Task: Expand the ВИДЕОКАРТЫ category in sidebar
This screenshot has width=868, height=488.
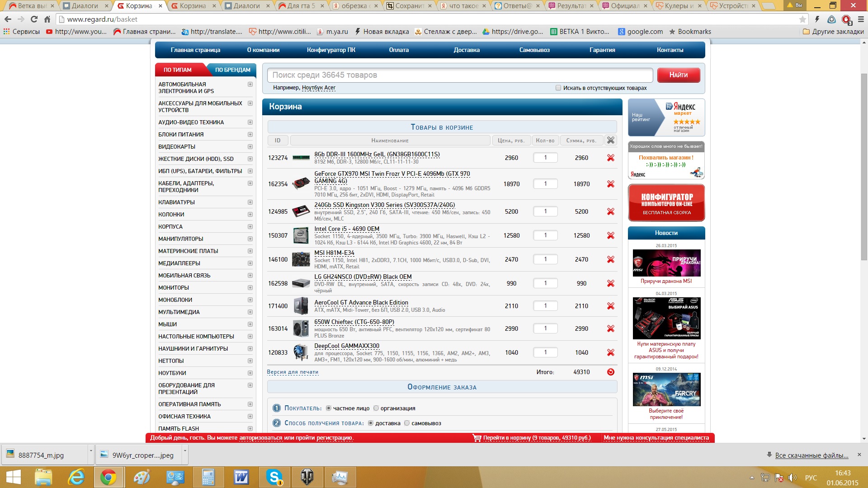Action: tap(250, 147)
